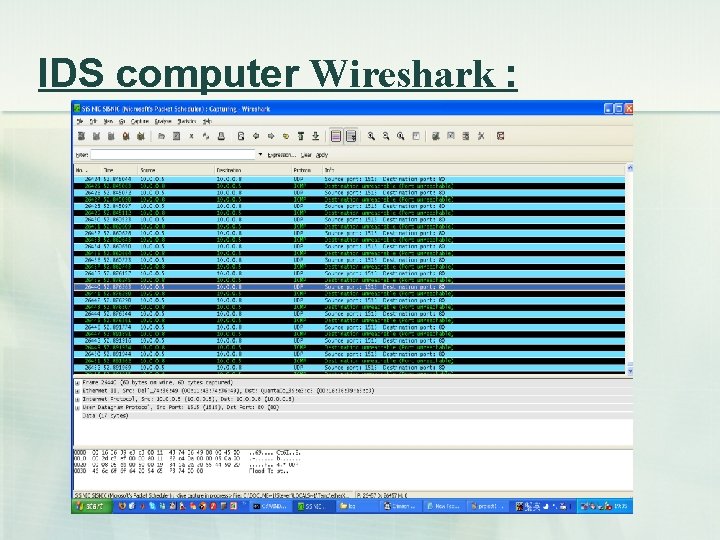Open the Statistics menu
This screenshot has width=720, height=540.
[187, 121]
